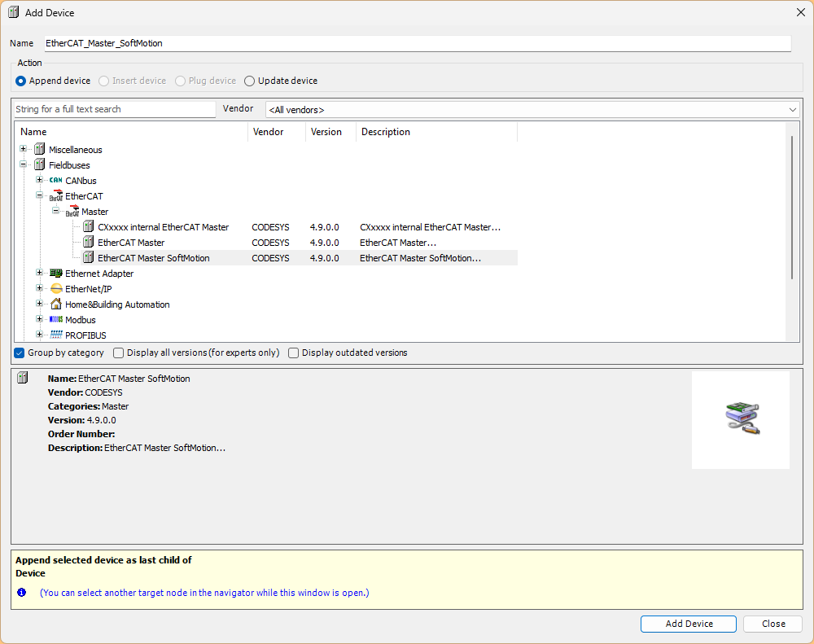Click the CODESYS vendor cell for EtherCAT Master
Image resolution: width=814 pixels, height=644 pixels.
[270, 243]
